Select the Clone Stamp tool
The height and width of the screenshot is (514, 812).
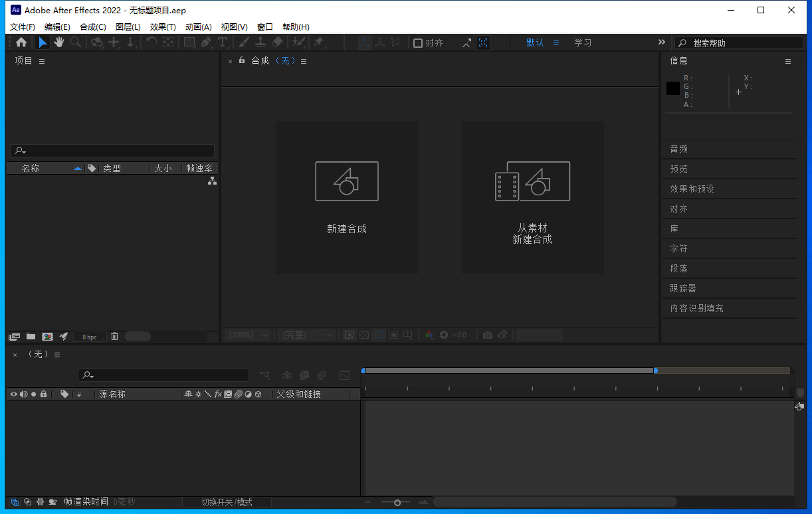pos(261,43)
